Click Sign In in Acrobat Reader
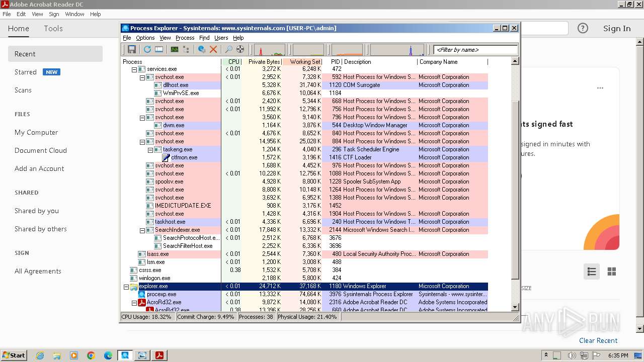The width and height of the screenshot is (644, 362). pos(617,29)
